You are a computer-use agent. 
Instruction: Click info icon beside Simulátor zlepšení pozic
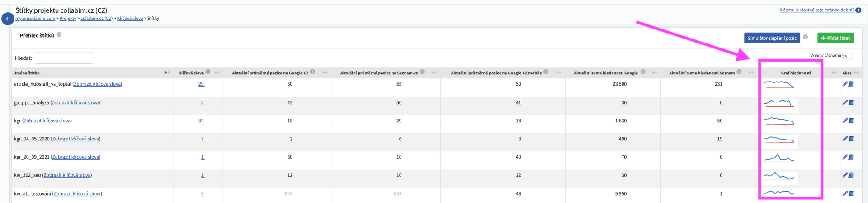tap(805, 37)
